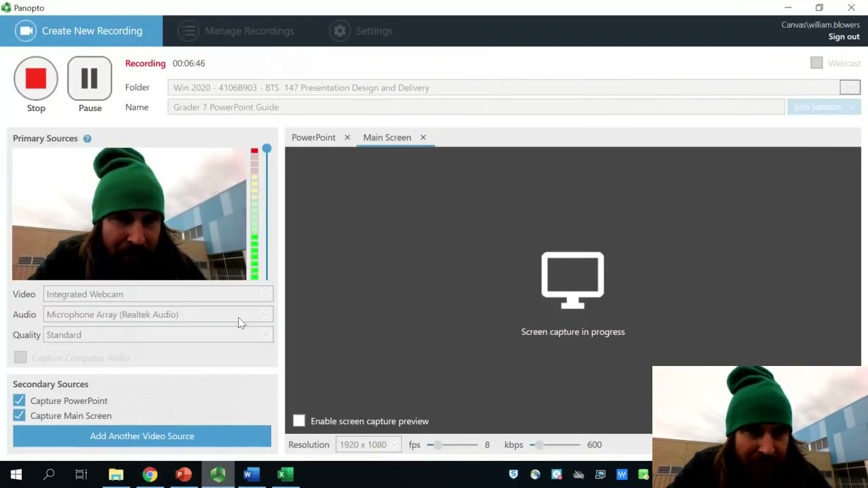Expand the Folder dropdown arrow
Screen dimensions: 868x488
[x=850, y=87]
